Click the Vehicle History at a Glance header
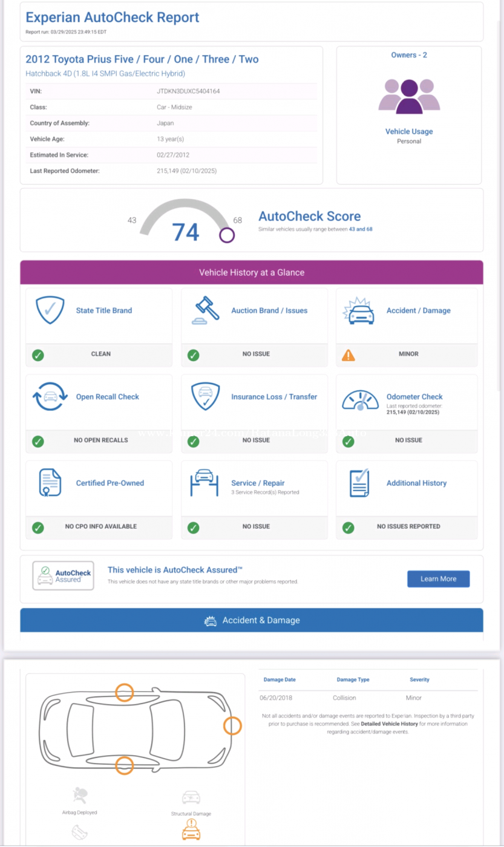This screenshot has height=847, width=504. pos(252,273)
